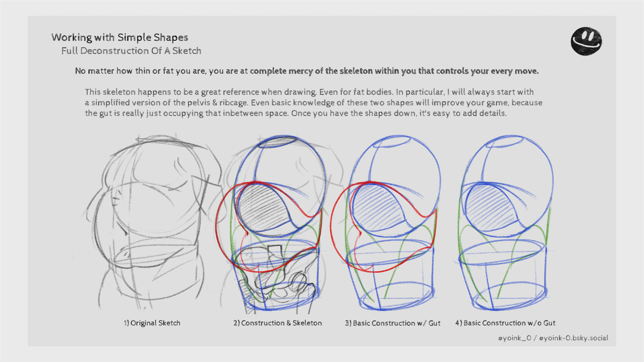Click the 'Working with Simple Shapes' title
644x362 pixels.
pos(120,38)
